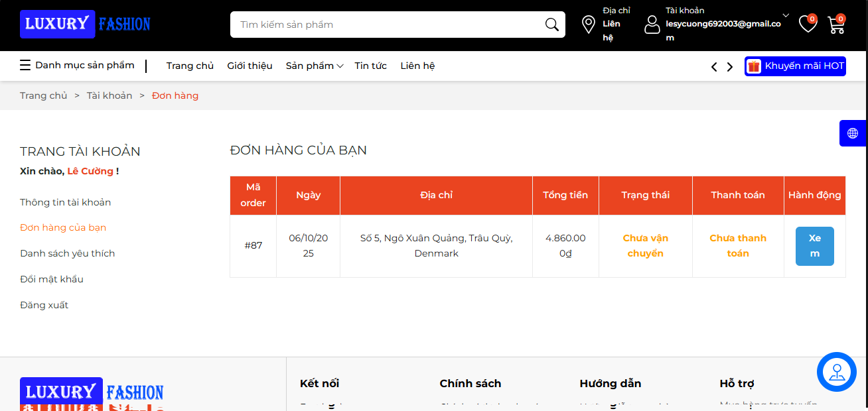Select Đổi mật khẩu in sidebar

pos(52,279)
